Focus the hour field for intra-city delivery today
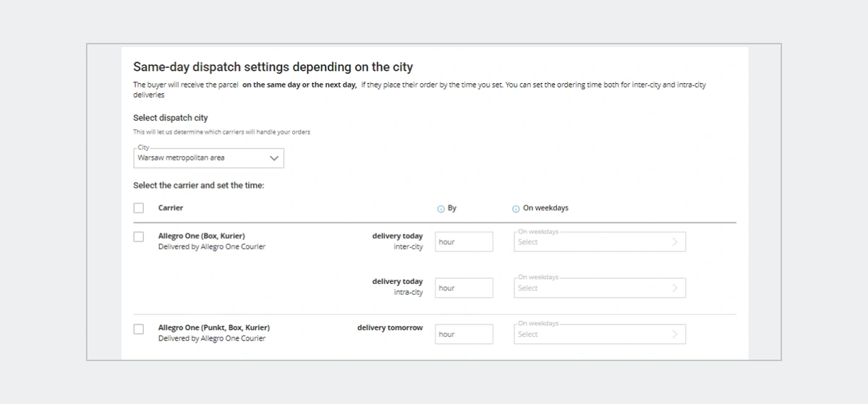This screenshot has width=868, height=404. [464, 288]
